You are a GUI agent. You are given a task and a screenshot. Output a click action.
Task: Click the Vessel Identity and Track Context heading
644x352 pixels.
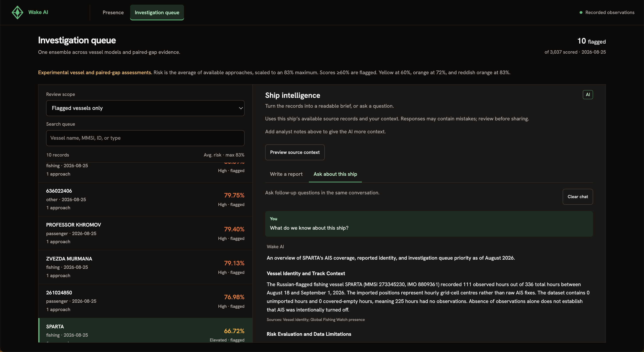(x=306, y=274)
